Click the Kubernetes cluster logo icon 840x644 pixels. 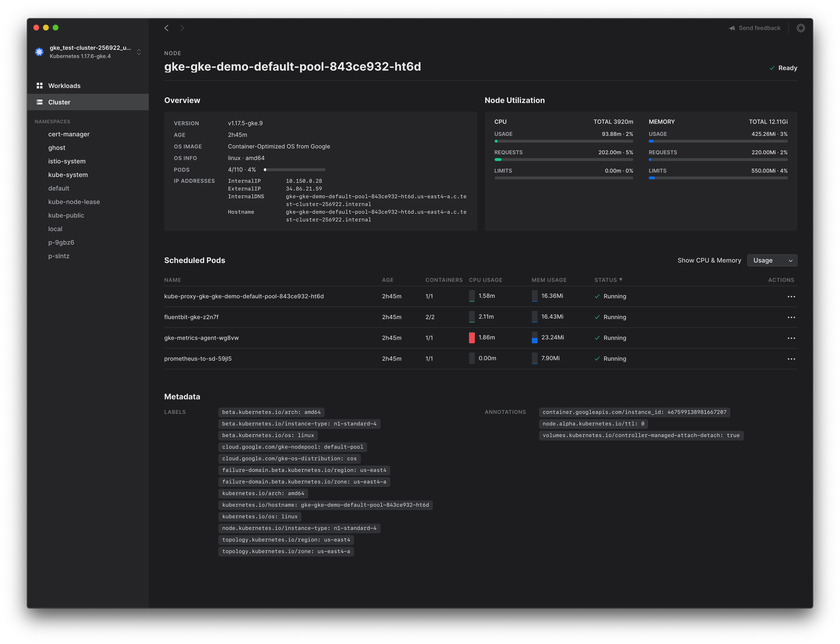click(x=39, y=52)
